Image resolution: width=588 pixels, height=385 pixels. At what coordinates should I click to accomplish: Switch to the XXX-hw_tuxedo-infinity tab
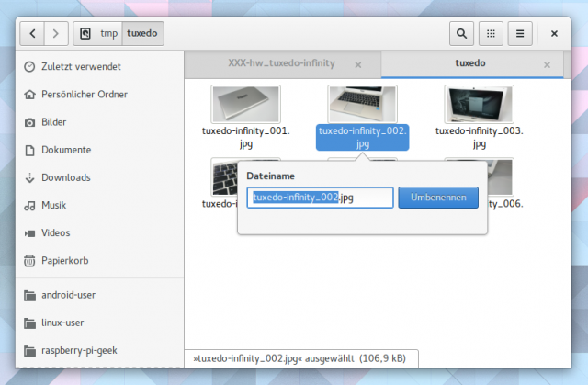281,64
